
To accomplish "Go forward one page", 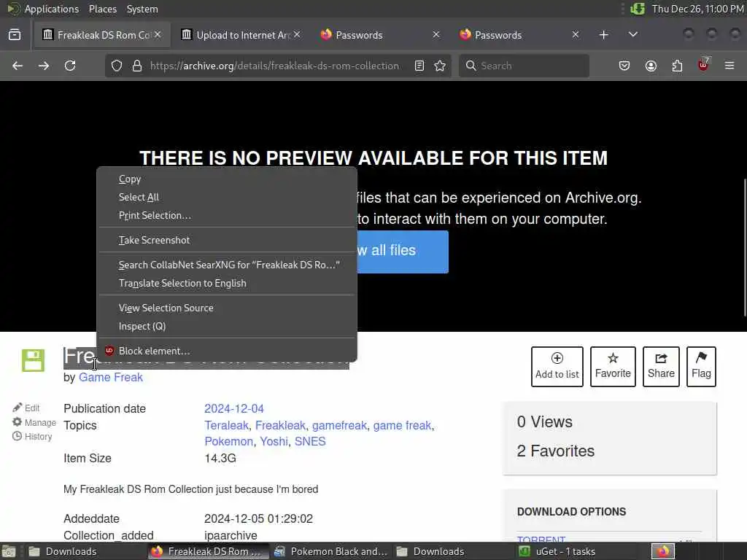I will [44, 66].
